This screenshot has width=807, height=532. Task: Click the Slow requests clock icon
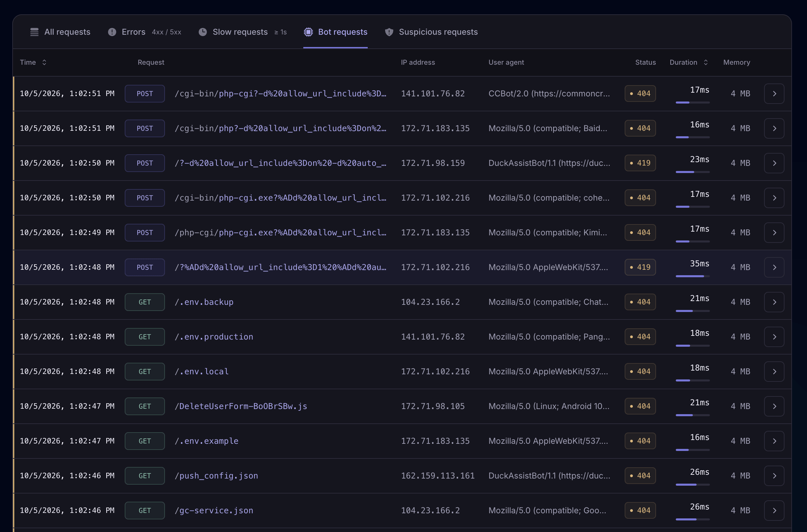[203, 32]
